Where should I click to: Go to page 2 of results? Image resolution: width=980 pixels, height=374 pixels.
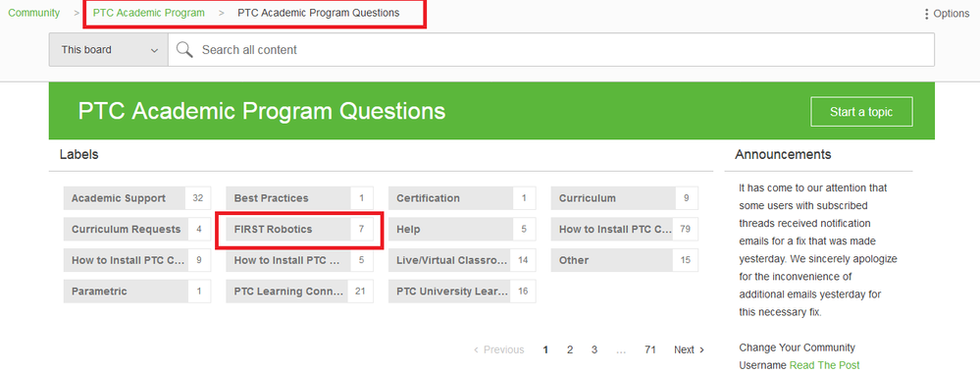click(x=570, y=350)
